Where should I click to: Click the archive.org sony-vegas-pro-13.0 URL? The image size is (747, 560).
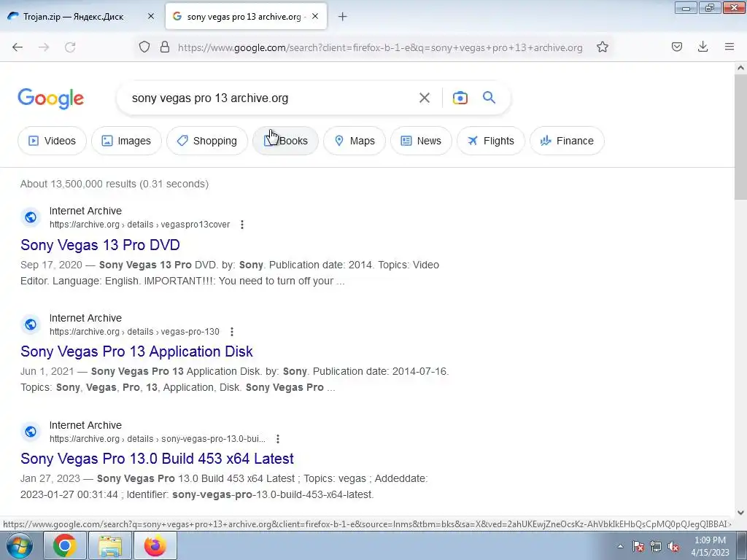[x=158, y=439]
